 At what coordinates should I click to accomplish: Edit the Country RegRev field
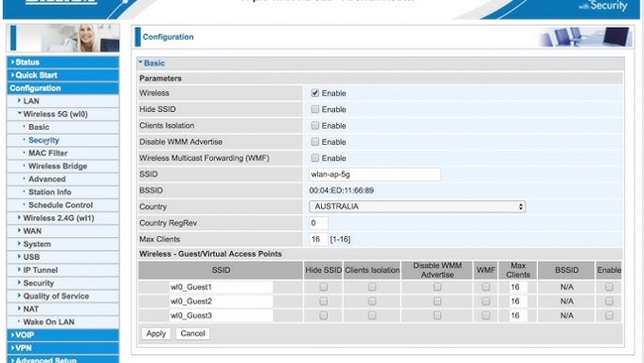(318, 223)
